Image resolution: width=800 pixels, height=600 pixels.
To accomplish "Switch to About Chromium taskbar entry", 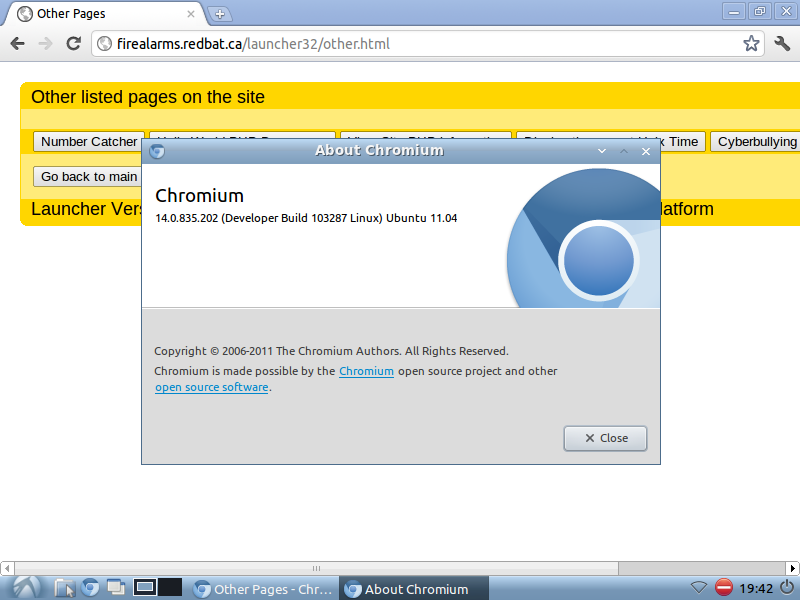I will [x=414, y=589].
